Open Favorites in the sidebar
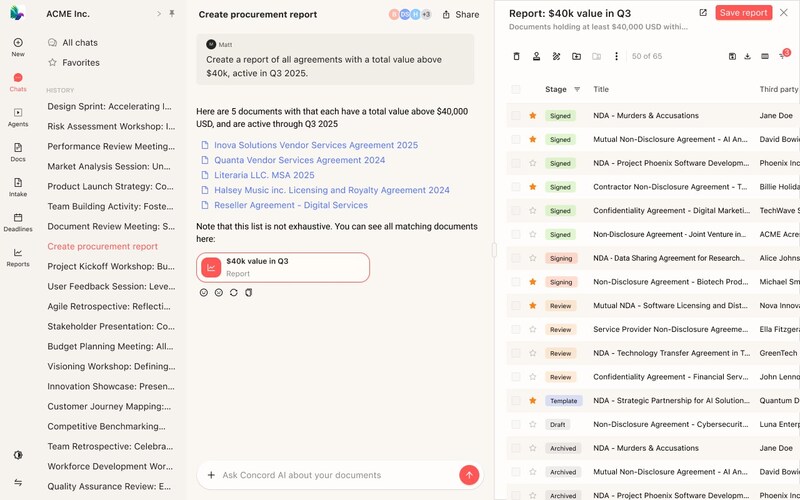800x500 pixels. pyautogui.click(x=80, y=62)
